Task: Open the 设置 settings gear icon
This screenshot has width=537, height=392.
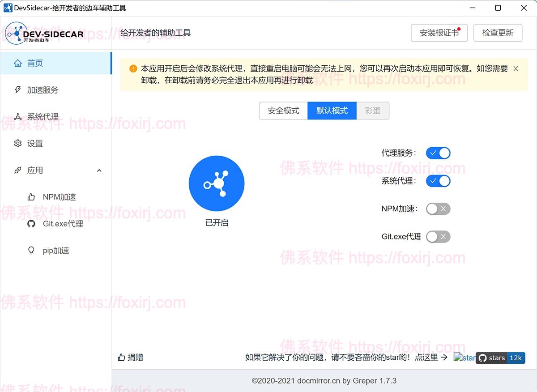Action: coord(17,144)
